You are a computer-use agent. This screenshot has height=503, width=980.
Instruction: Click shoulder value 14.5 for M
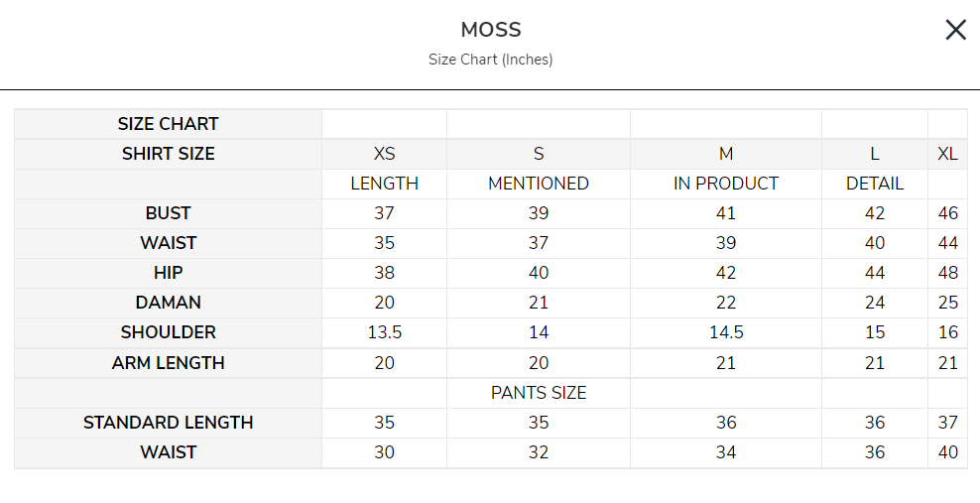pyautogui.click(x=726, y=332)
